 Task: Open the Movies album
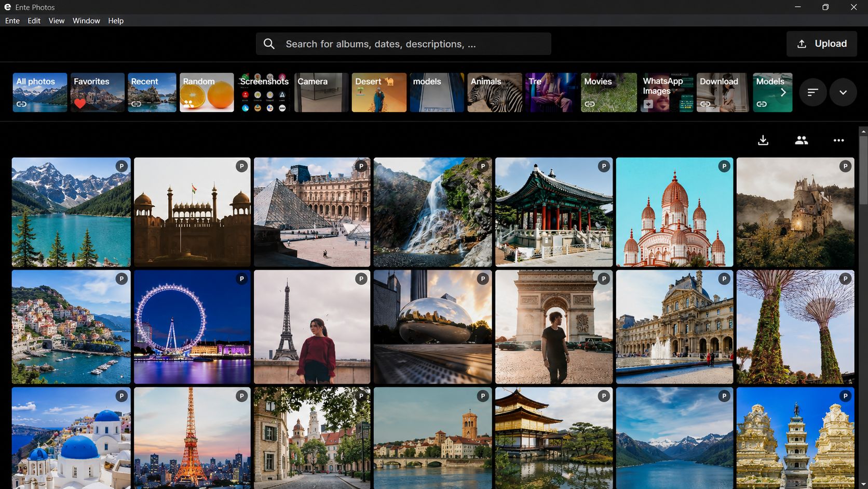[609, 92]
